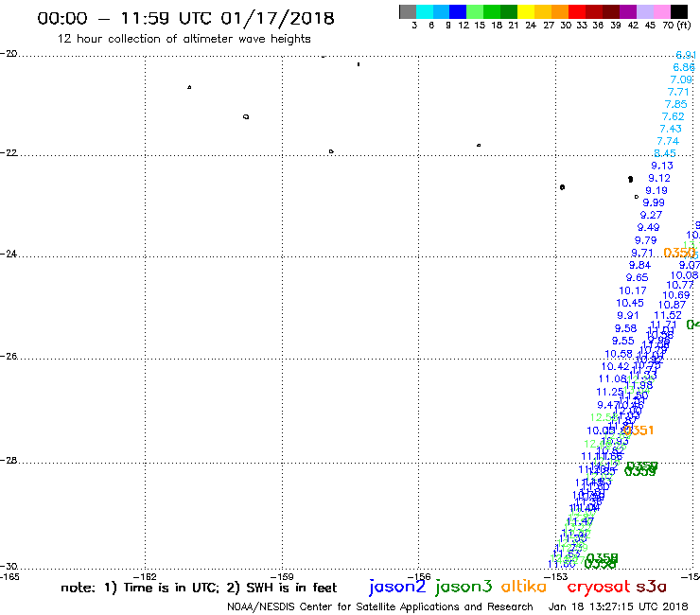Click the cryosat legend label
Screen dimensions: 700x615
pyautogui.click(x=599, y=587)
